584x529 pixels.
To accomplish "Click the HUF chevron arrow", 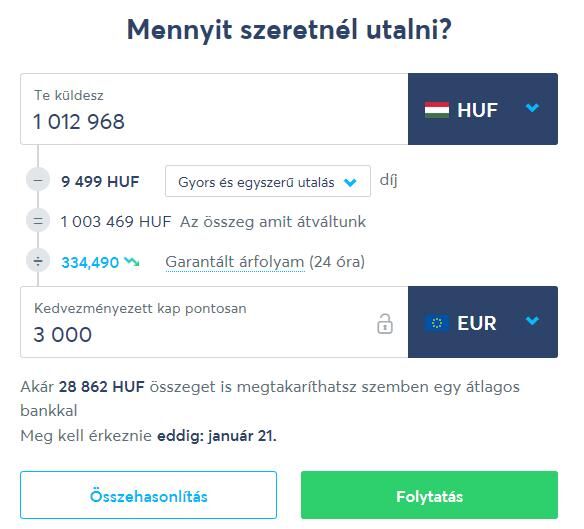I will point(532,108).
